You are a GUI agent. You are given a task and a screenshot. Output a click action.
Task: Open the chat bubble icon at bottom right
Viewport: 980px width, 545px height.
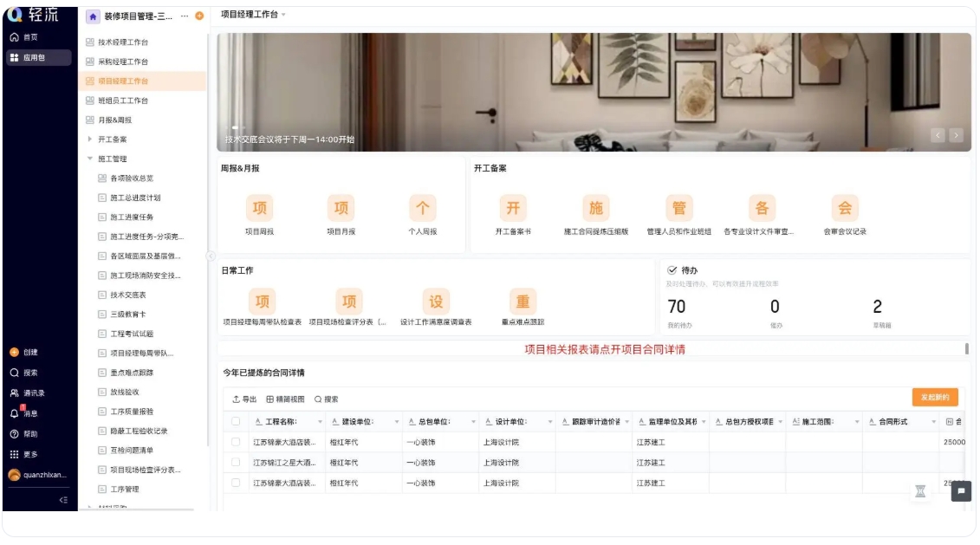pos(960,492)
